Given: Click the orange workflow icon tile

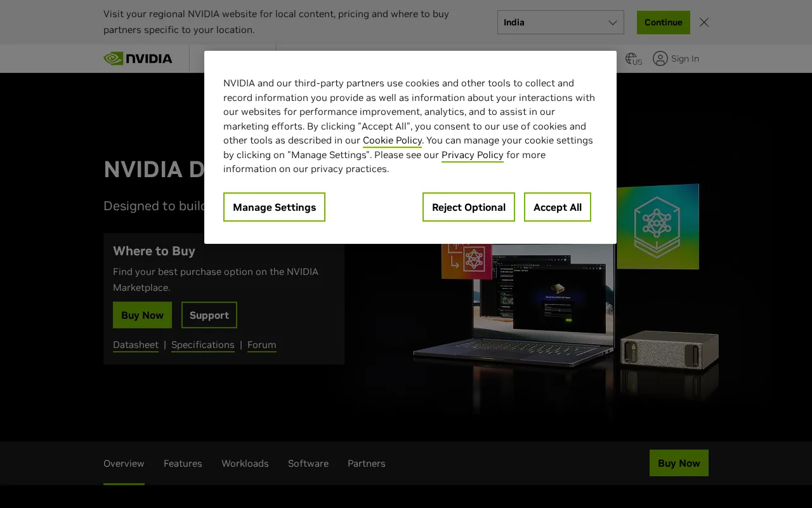Looking at the screenshot, I should tap(467, 261).
